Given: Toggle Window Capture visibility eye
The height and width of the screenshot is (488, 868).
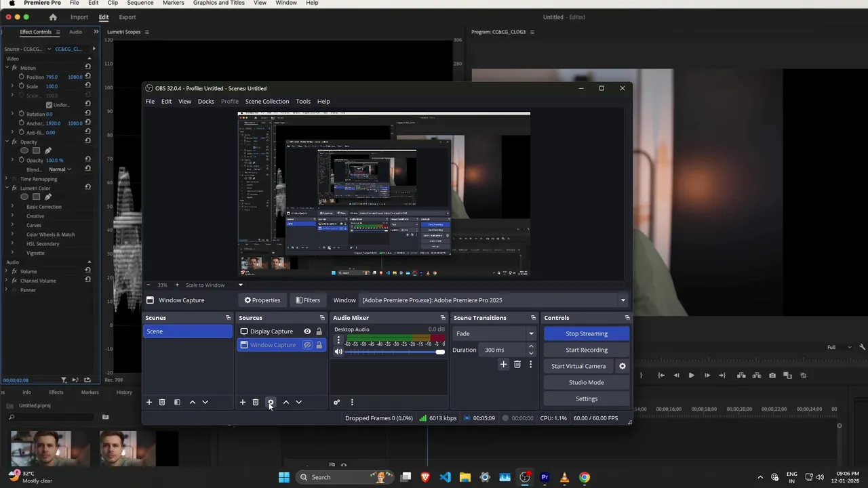Looking at the screenshot, I should coord(307,345).
